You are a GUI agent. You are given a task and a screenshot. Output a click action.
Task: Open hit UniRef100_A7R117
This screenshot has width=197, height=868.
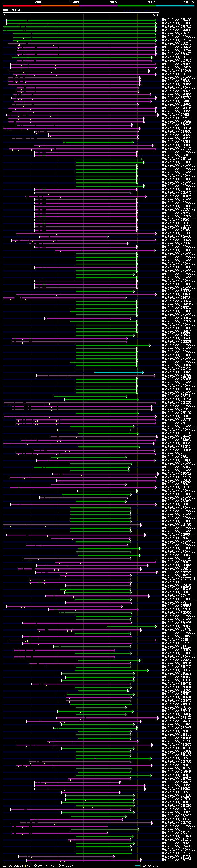177,33
